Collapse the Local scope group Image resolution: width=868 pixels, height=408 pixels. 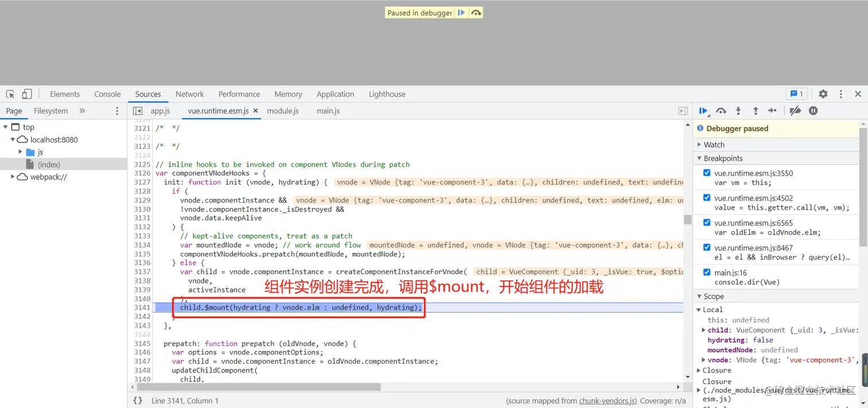699,310
